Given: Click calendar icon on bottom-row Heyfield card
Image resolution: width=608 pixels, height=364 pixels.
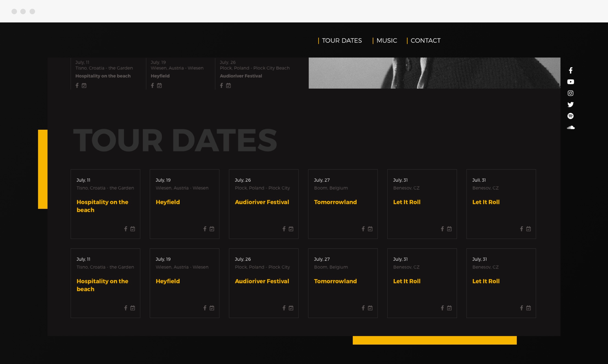Looking at the screenshot, I should tap(212, 308).
